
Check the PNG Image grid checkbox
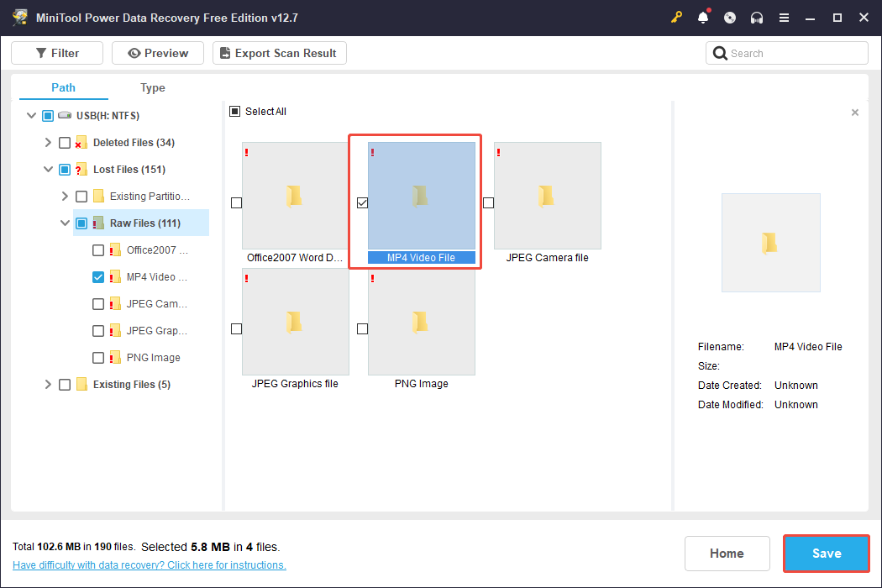tap(362, 328)
